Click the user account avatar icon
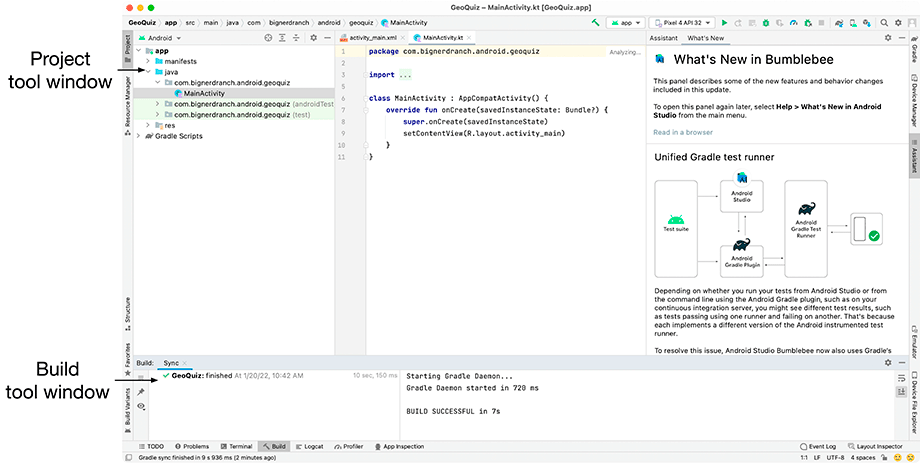 point(912,23)
